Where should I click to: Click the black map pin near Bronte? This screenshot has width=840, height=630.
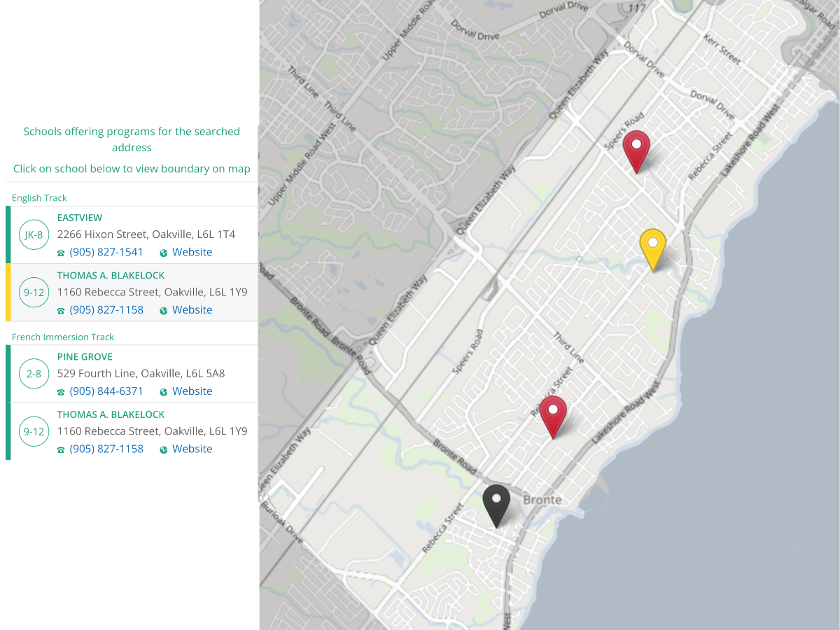pyautogui.click(x=496, y=503)
